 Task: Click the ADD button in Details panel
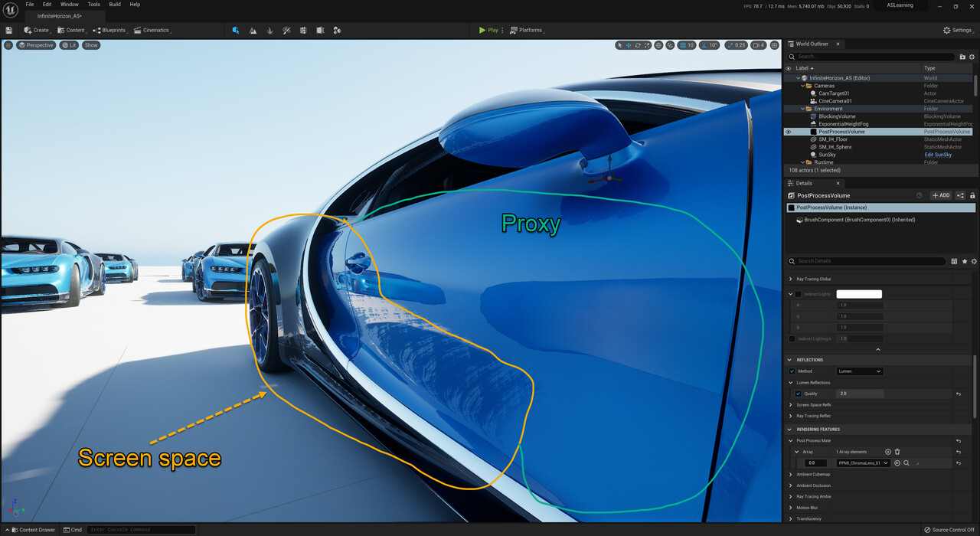click(940, 195)
